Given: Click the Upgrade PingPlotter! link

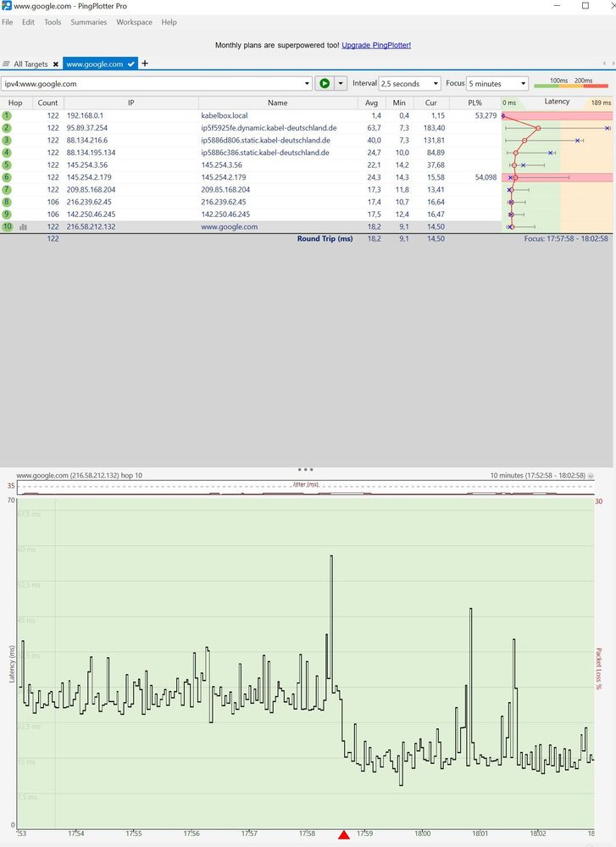Looking at the screenshot, I should [x=376, y=46].
